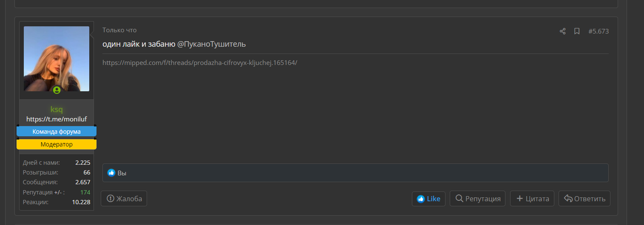
Task: Click the Команда форума banner
Action: (57, 132)
